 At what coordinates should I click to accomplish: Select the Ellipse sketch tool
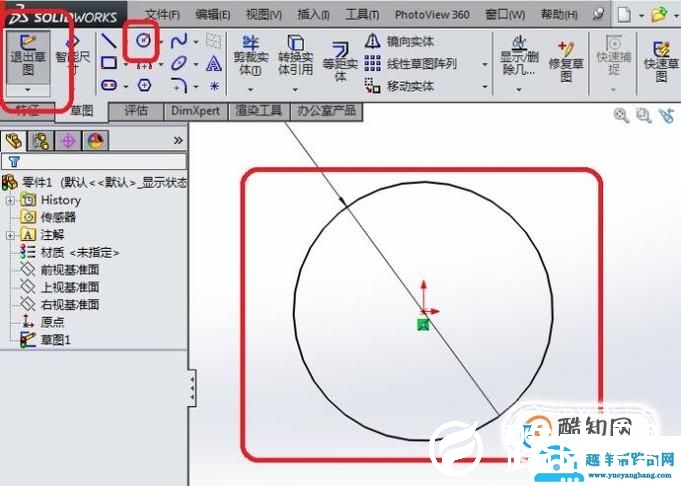point(179,63)
